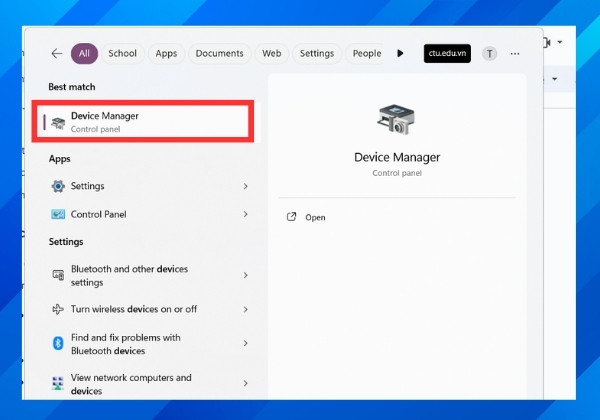Screen dimensions: 600x420
Task: Switch to the School filter tab
Action: 122,54
